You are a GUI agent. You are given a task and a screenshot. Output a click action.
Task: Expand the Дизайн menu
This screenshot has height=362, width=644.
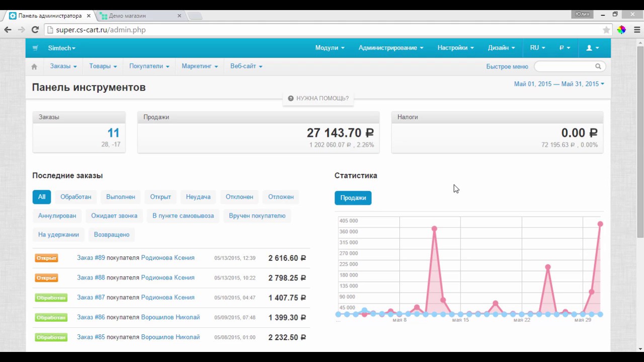point(502,48)
